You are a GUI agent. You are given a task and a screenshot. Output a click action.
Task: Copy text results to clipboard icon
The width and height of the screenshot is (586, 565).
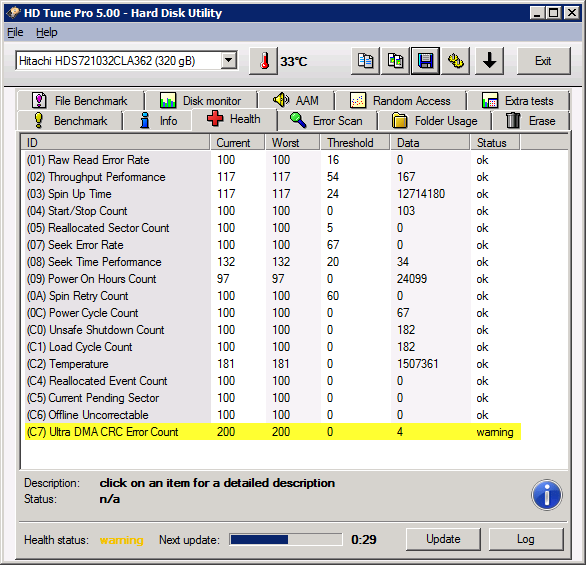365,61
